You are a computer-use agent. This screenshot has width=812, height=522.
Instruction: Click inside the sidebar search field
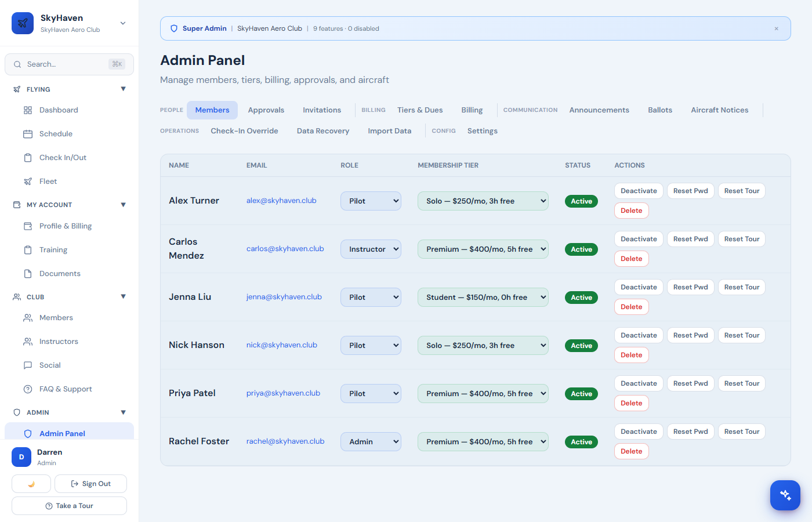pyautogui.click(x=69, y=64)
